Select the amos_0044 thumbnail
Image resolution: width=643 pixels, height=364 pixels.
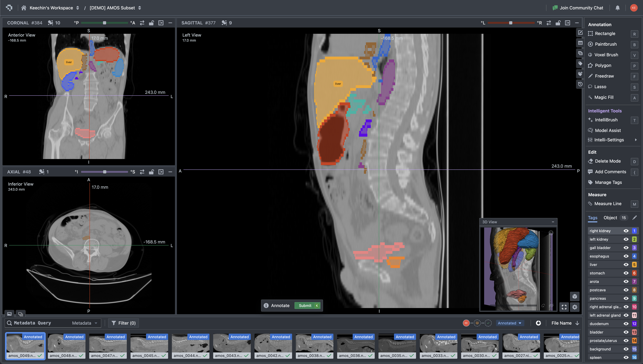click(x=190, y=346)
